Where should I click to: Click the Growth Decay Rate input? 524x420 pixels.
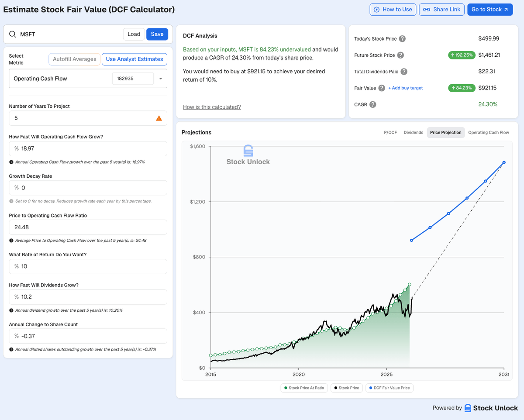tap(88, 188)
